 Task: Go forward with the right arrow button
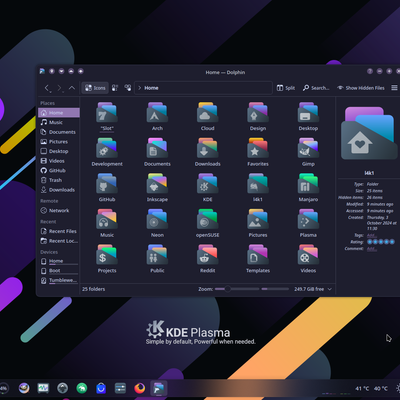(x=59, y=88)
